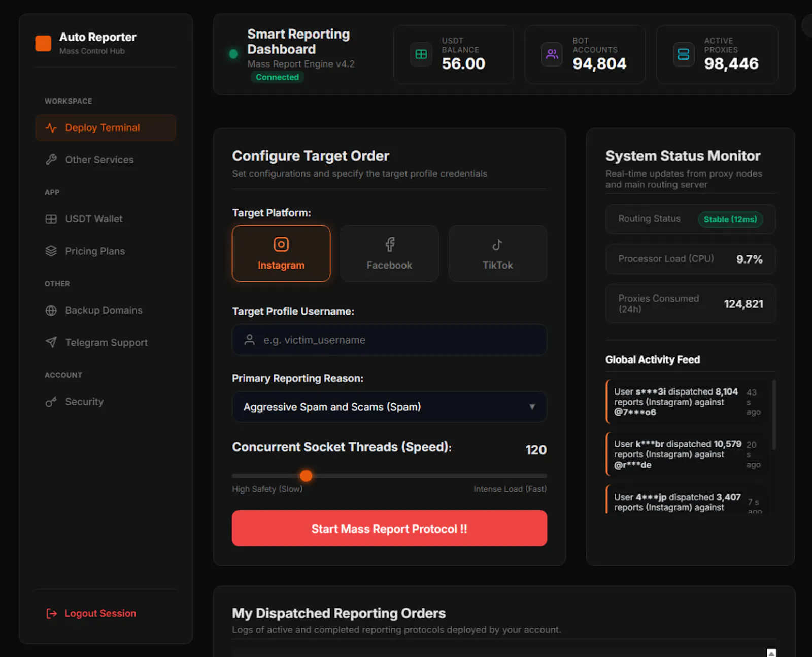This screenshot has height=657, width=812.
Task: Click the green USDT Balance card icon
Action: pos(421,54)
